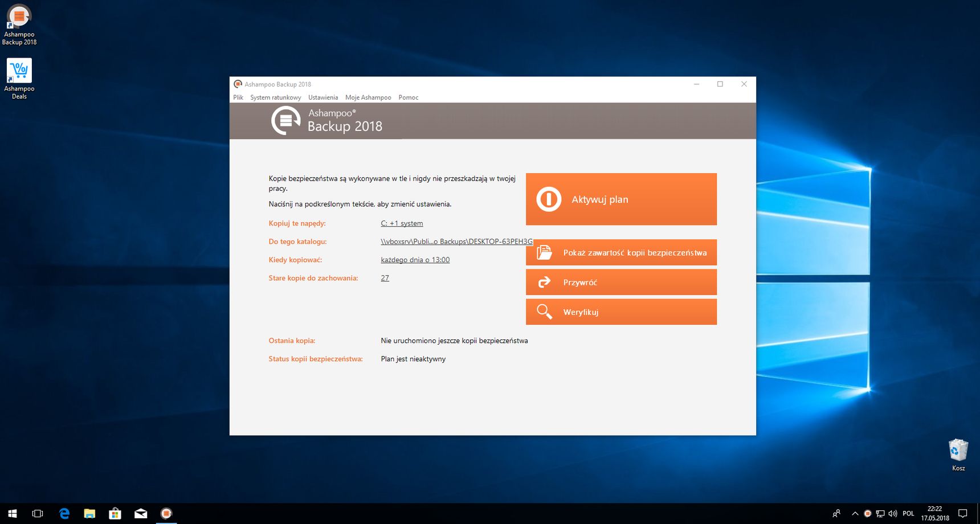The width and height of the screenshot is (980, 524).
Task: Click 'Stare kopie do zachowania:' label
Action: (x=313, y=278)
